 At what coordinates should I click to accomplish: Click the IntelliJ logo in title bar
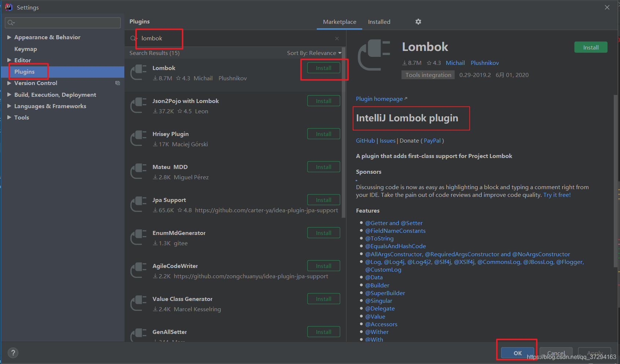tap(8, 7)
